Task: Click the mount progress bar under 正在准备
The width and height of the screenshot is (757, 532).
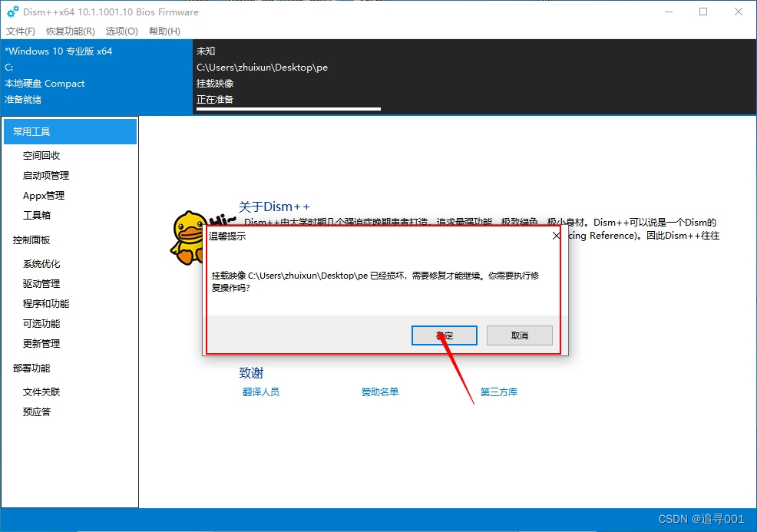Action: 289,109
